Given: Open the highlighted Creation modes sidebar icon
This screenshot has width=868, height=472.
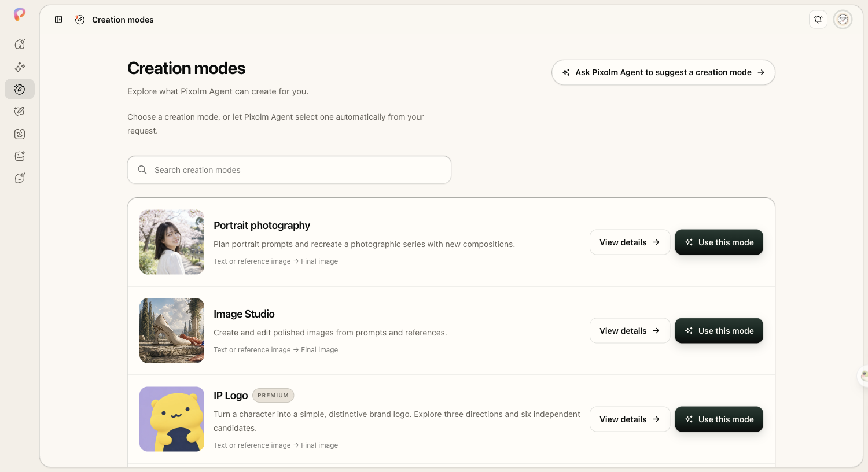Looking at the screenshot, I should [20, 89].
